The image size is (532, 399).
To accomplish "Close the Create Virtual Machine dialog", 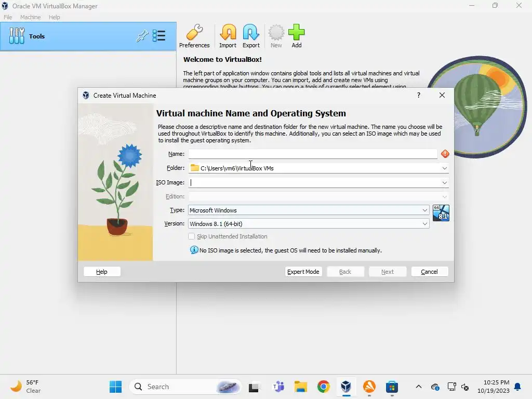I will tap(442, 96).
